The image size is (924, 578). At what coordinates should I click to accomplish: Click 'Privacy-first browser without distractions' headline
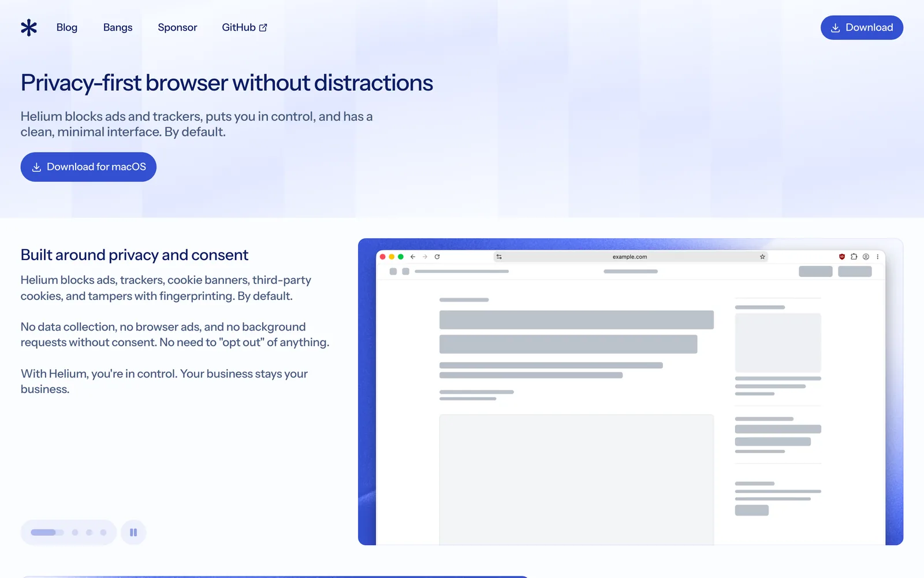click(x=227, y=83)
